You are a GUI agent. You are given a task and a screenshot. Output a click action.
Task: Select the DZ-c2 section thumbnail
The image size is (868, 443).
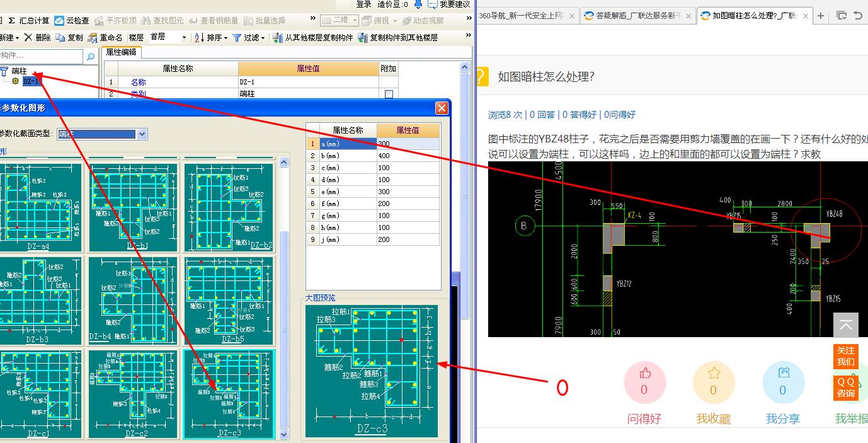[x=134, y=394]
